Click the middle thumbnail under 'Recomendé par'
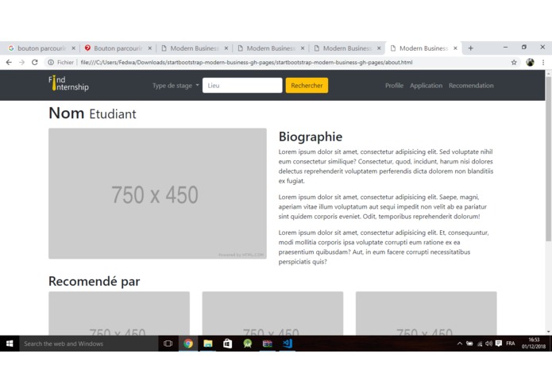The image size is (552, 392). coord(272,313)
